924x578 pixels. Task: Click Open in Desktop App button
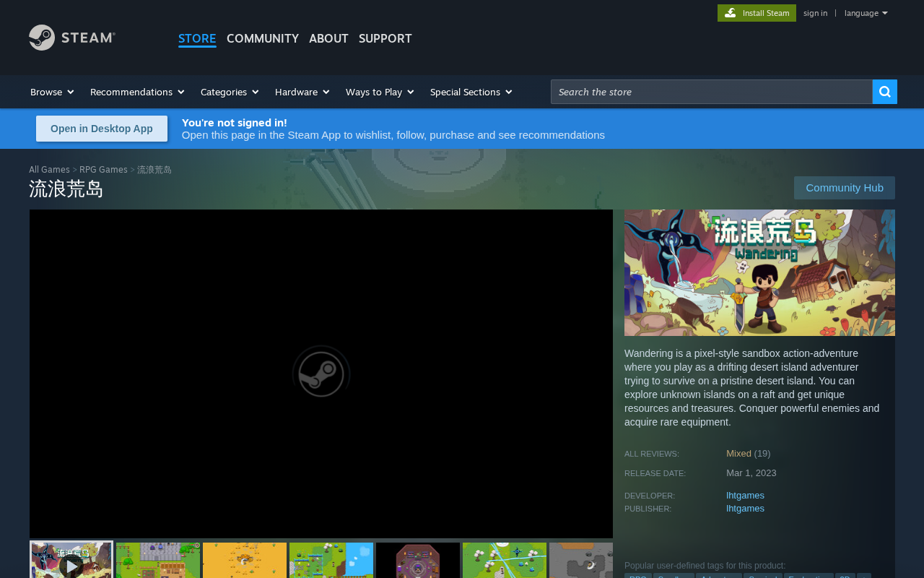102,129
